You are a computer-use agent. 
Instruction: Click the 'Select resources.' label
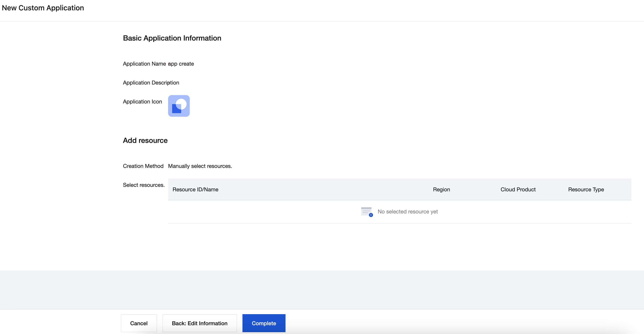tap(144, 185)
